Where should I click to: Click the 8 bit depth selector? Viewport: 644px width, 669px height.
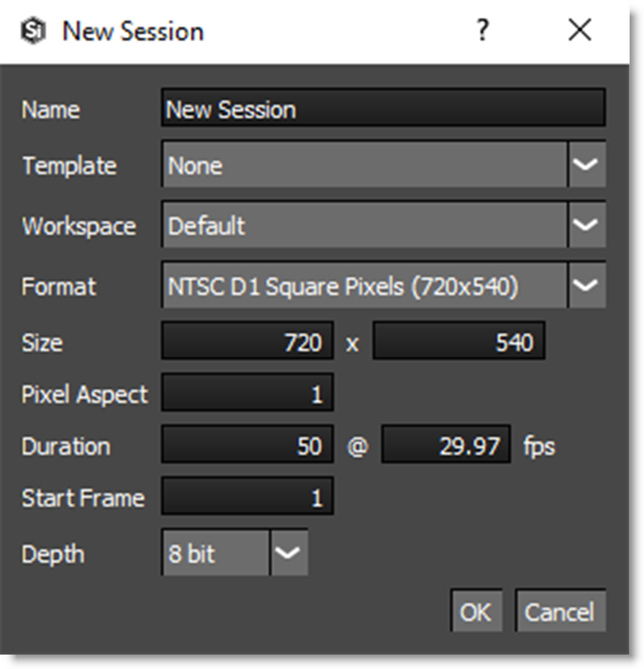pyautogui.click(x=216, y=554)
